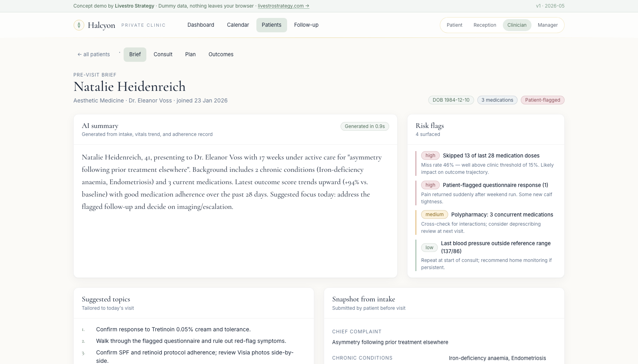The image size is (638, 364).
Task: Select topic Confirm response to Tretinoin cream
Action: pyautogui.click(x=173, y=329)
